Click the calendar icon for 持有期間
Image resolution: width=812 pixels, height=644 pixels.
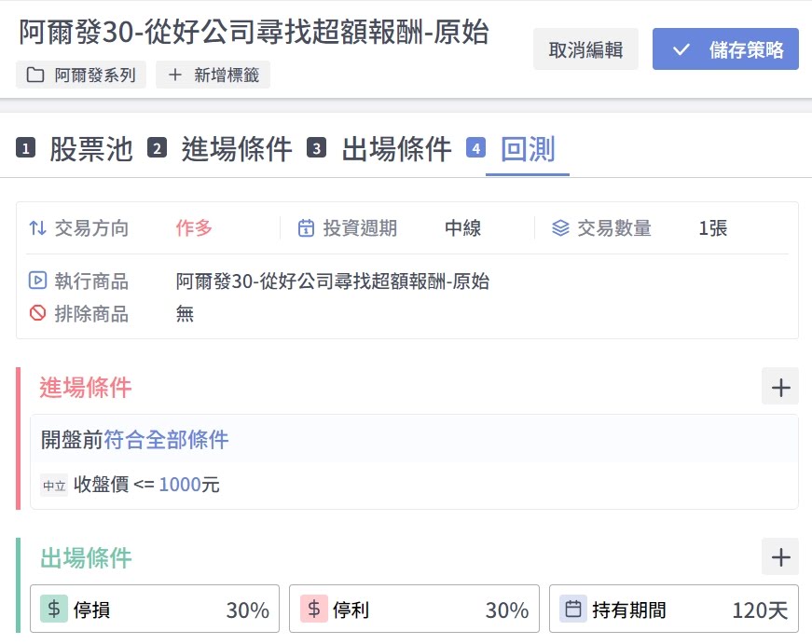click(573, 610)
